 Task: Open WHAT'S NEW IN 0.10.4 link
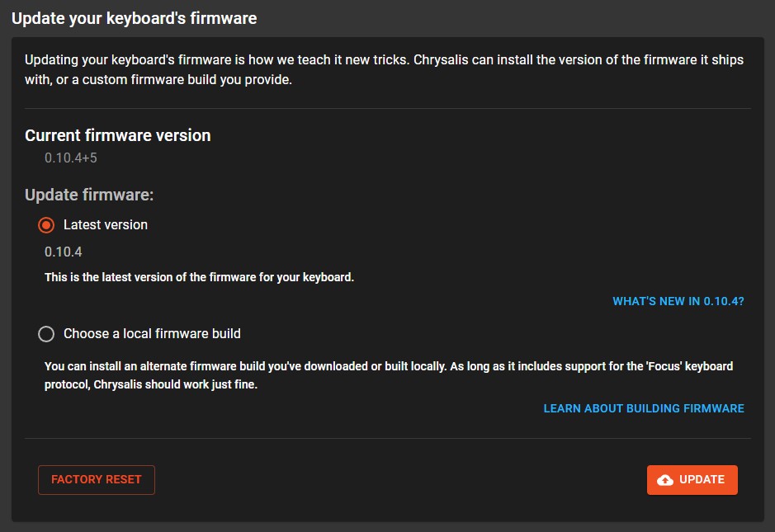[678, 301]
